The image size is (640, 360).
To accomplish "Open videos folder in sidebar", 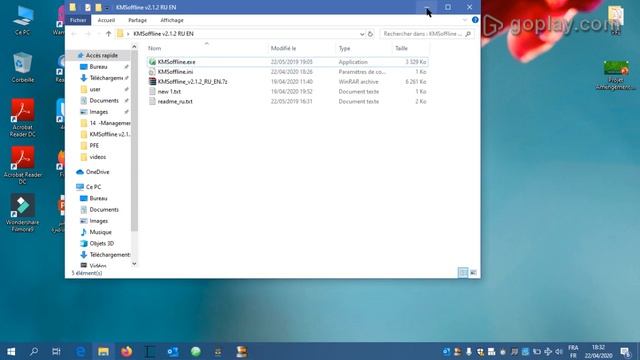I will (98, 157).
